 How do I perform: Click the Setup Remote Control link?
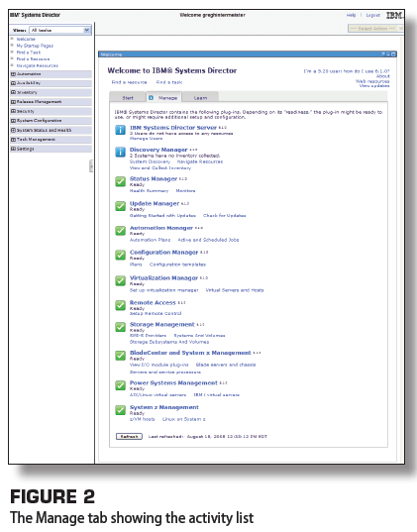pos(156,313)
